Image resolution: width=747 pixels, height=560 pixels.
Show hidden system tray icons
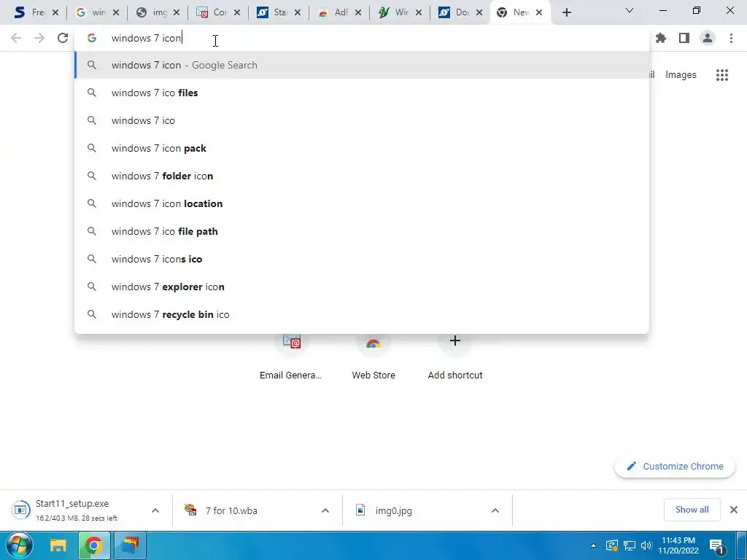593,545
